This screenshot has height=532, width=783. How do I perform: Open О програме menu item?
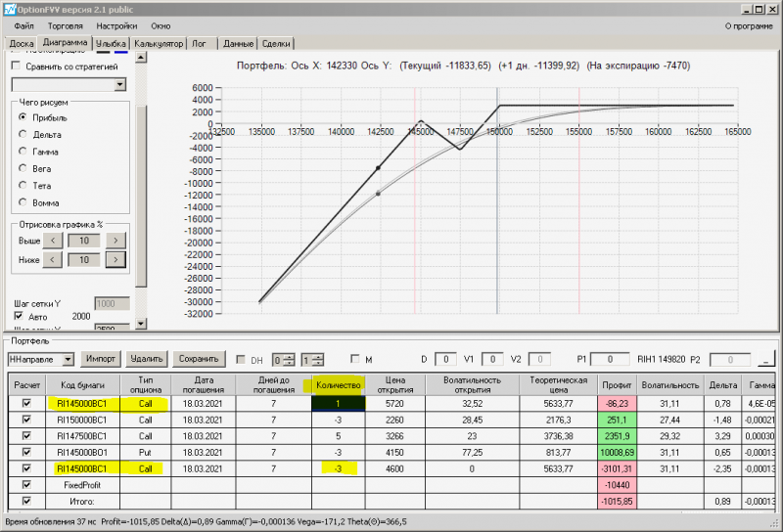pyautogui.click(x=749, y=26)
